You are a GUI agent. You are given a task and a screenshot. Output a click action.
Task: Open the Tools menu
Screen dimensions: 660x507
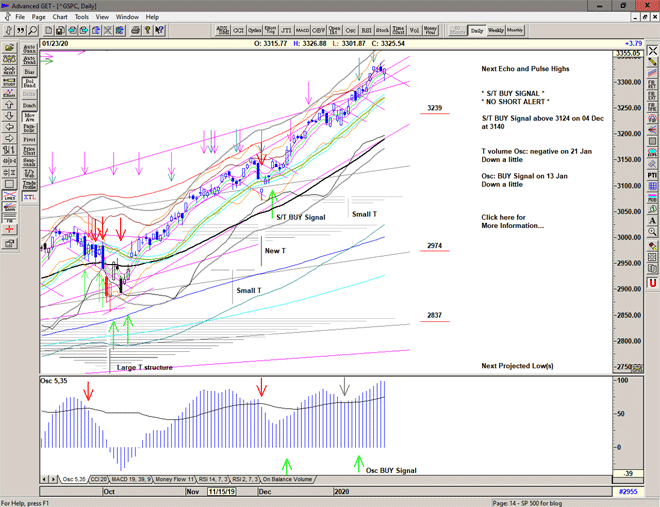(82, 17)
